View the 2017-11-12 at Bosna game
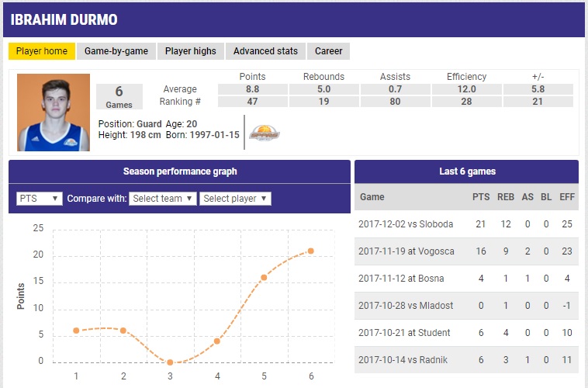588x388 pixels. tap(399, 279)
